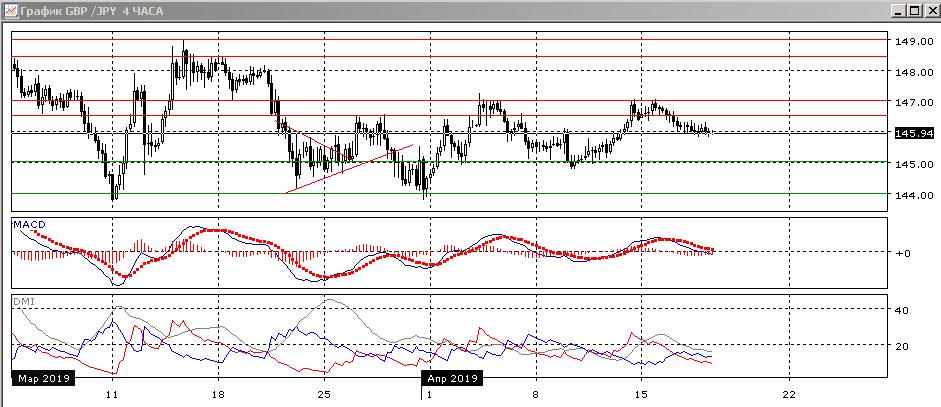The image size is (941, 407).
Task: Click the 'Апр 2019' month marker
Action: pos(451,379)
